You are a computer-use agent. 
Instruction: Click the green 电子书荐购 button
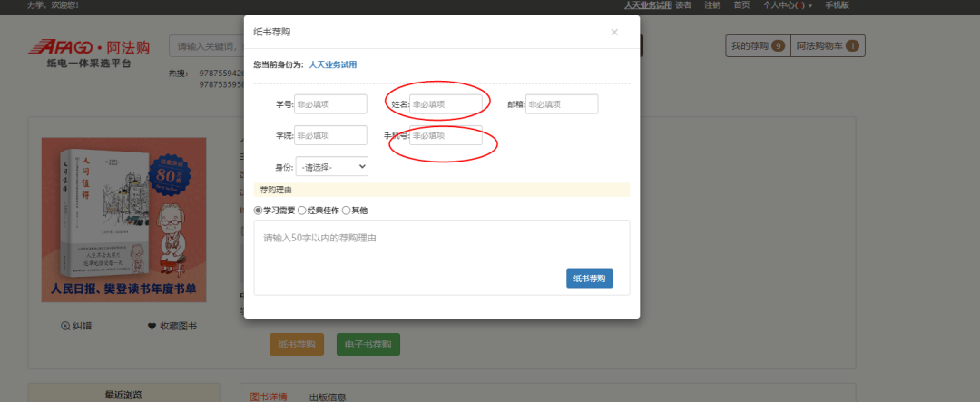pyautogui.click(x=368, y=345)
